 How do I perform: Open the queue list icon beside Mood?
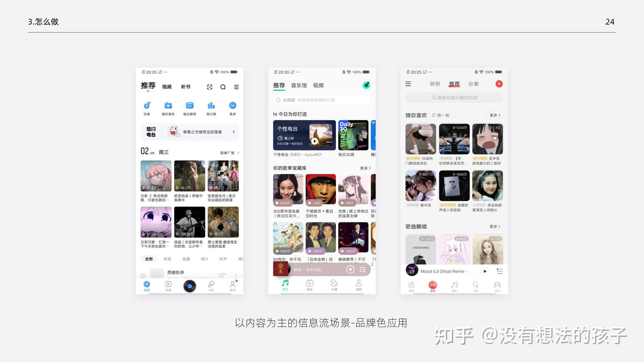(500, 271)
